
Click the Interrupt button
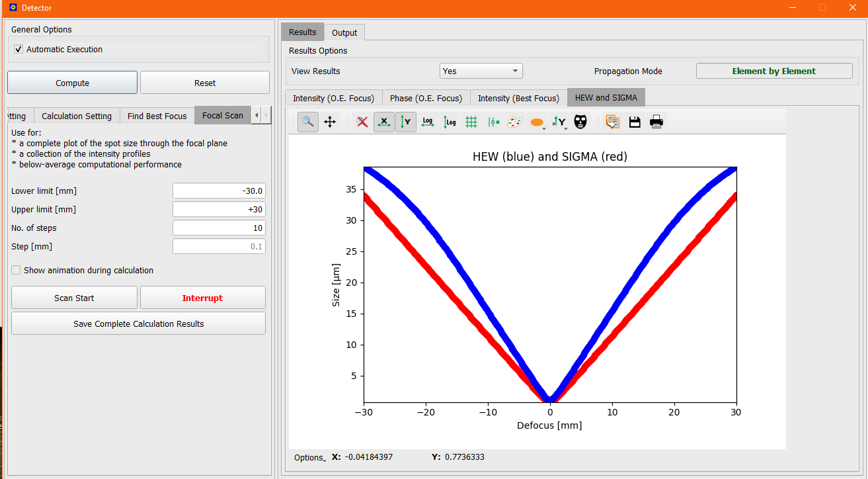tap(202, 297)
